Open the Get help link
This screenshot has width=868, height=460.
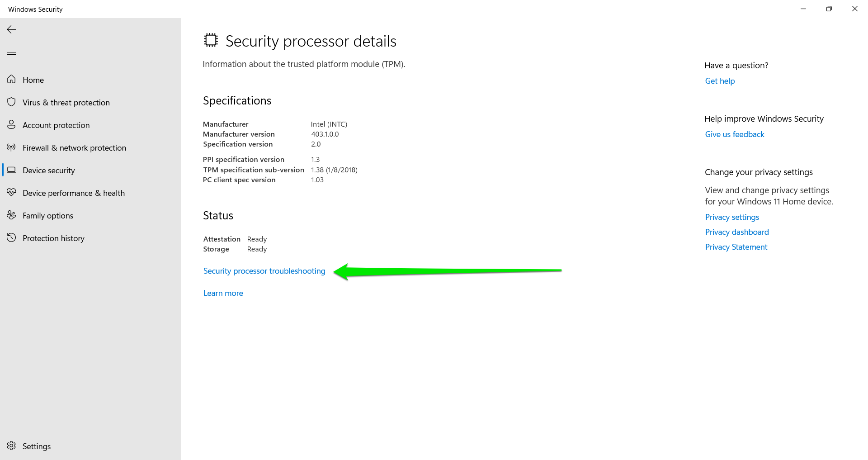(x=720, y=81)
